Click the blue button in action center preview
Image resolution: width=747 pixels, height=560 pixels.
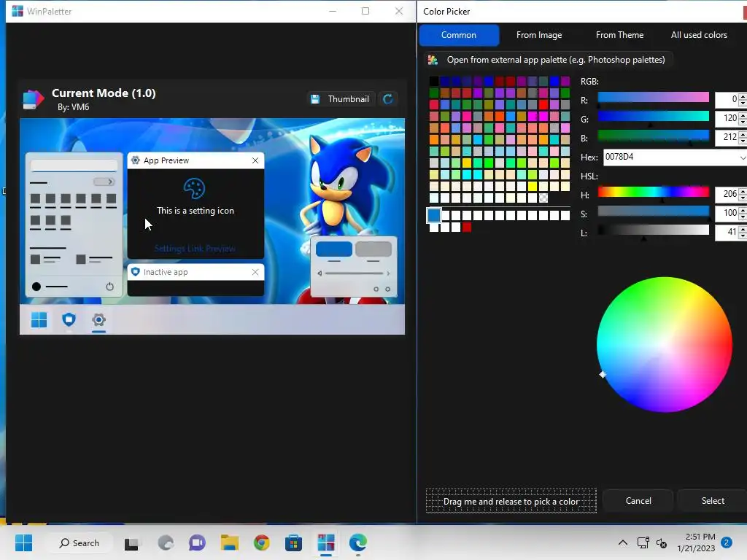[334, 249]
